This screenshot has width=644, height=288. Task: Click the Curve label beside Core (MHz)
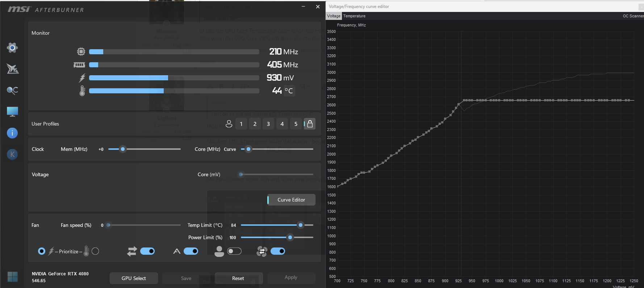click(x=230, y=149)
